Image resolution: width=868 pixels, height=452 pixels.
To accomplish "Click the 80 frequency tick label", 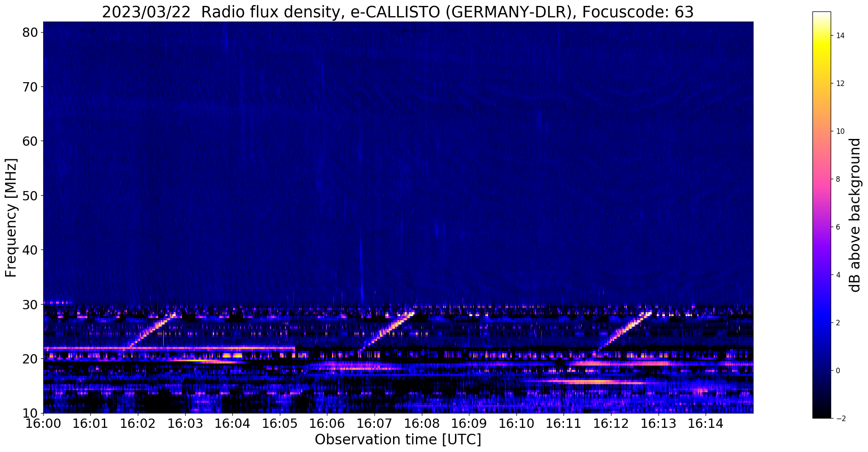I will pyautogui.click(x=30, y=32).
